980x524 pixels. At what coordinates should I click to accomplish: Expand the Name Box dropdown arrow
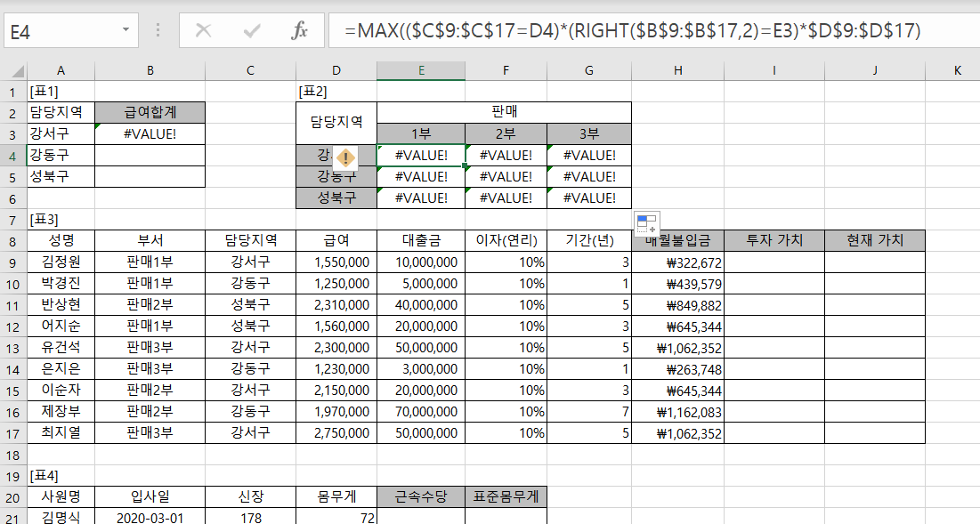click(x=125, y=31)
